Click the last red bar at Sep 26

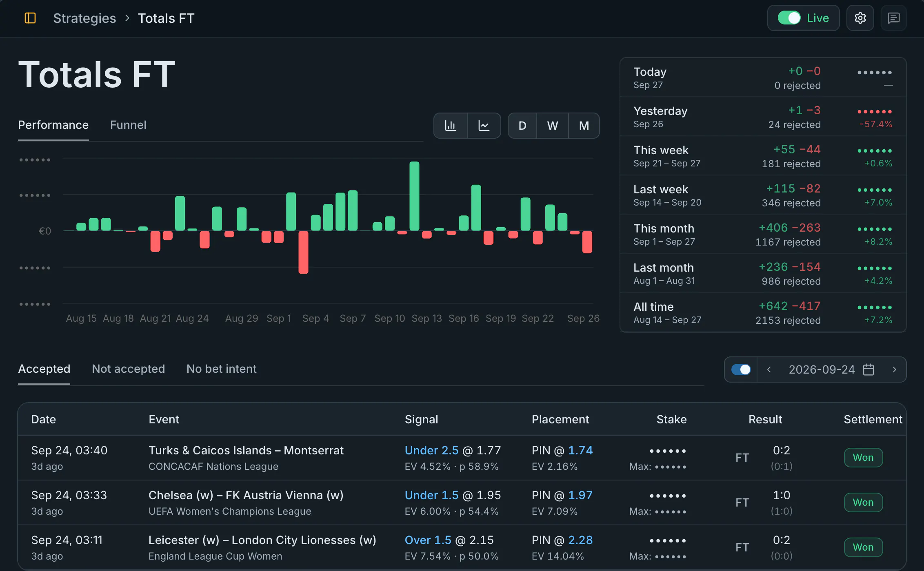(587, 242)
